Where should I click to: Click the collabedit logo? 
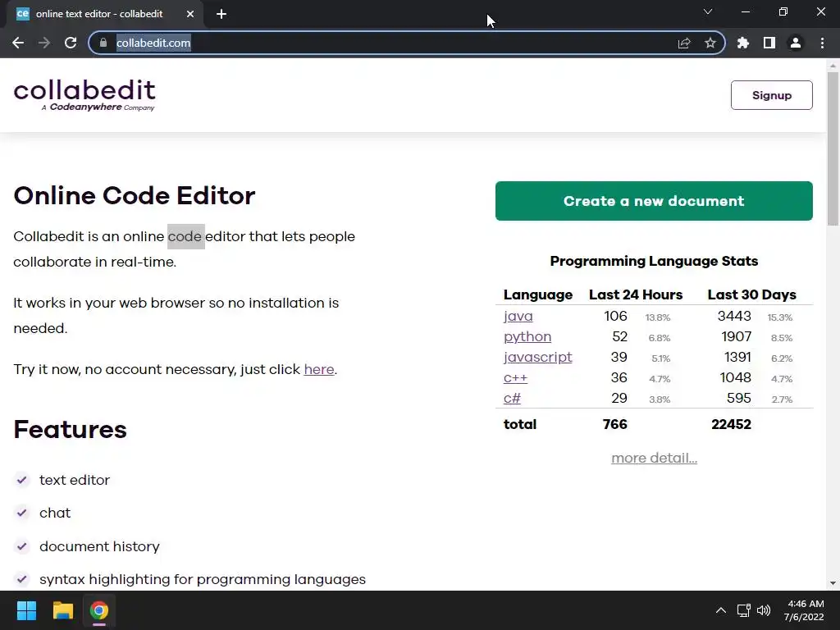84,95
